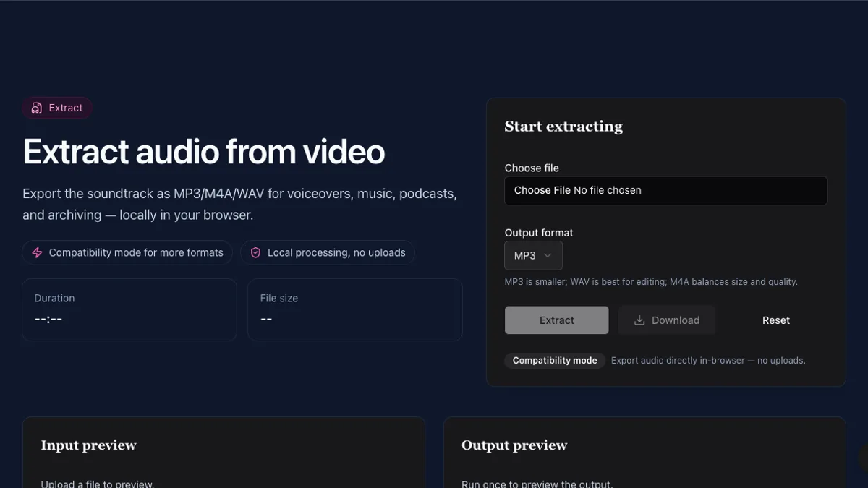Expand the chevron arrow next to MP3
The width and height of the screenshot is (868, 488).
click(548, 255)
